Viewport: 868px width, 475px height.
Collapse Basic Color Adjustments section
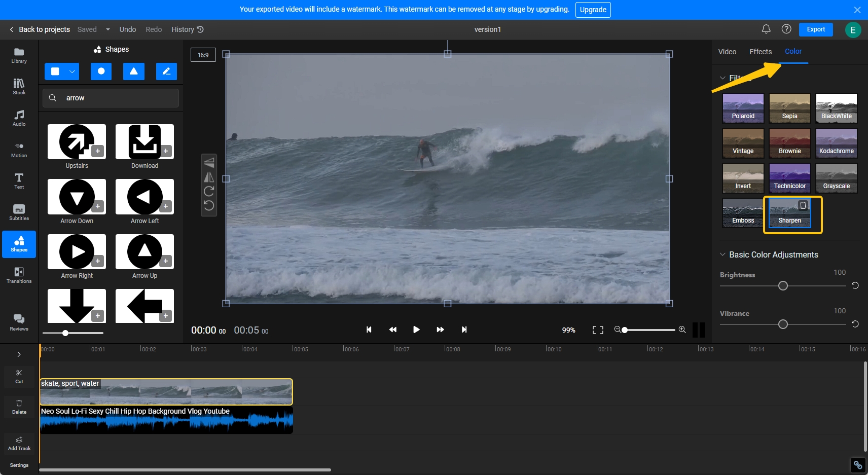pos(722,254)
